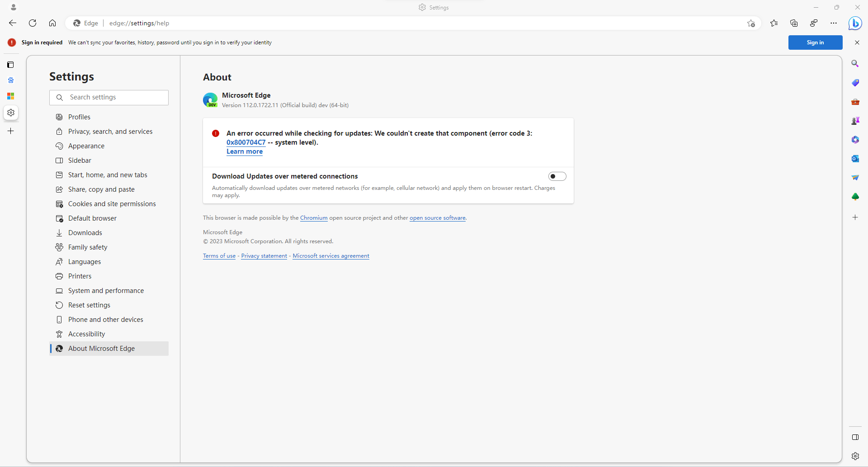The image size is (868, 467).
Task: Open the Home page icon
Action: pyautogui.click(x=52, y=23)
